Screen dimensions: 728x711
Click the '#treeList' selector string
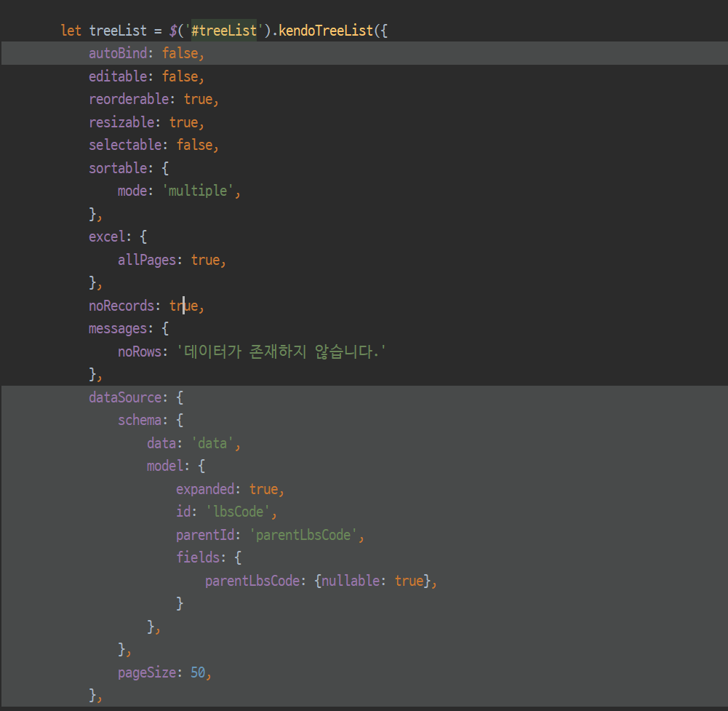coord(224,31)
